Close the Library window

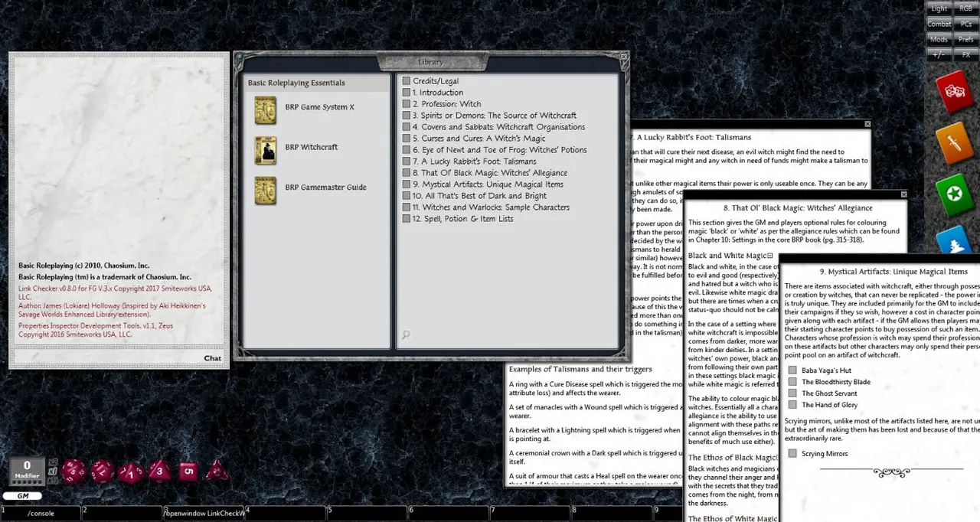tap(624, 57)
